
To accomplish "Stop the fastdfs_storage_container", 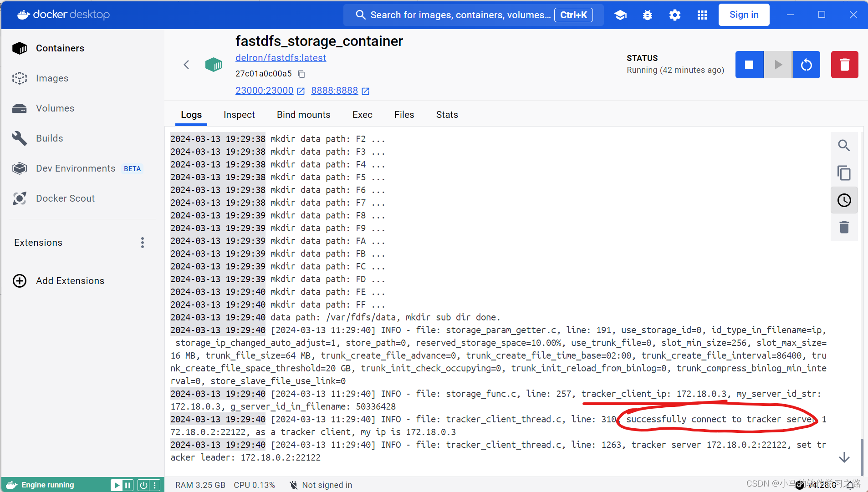I will (x=749, y=65).
